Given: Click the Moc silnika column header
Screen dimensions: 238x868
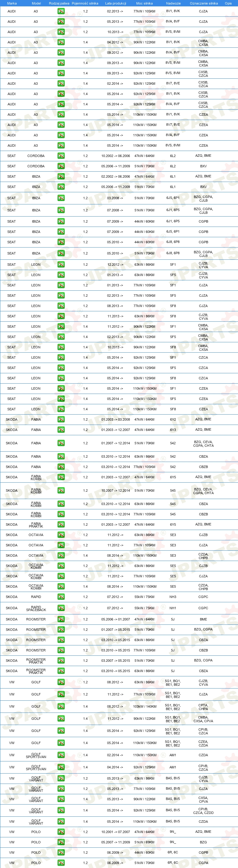Looking at the screenshot, I should click(145, 3).
